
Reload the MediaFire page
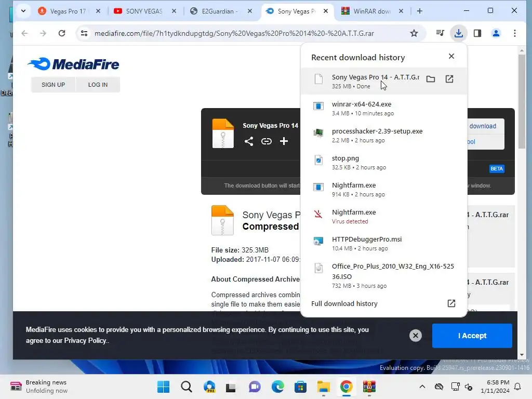pyautogui.click(x=62, y=33)
